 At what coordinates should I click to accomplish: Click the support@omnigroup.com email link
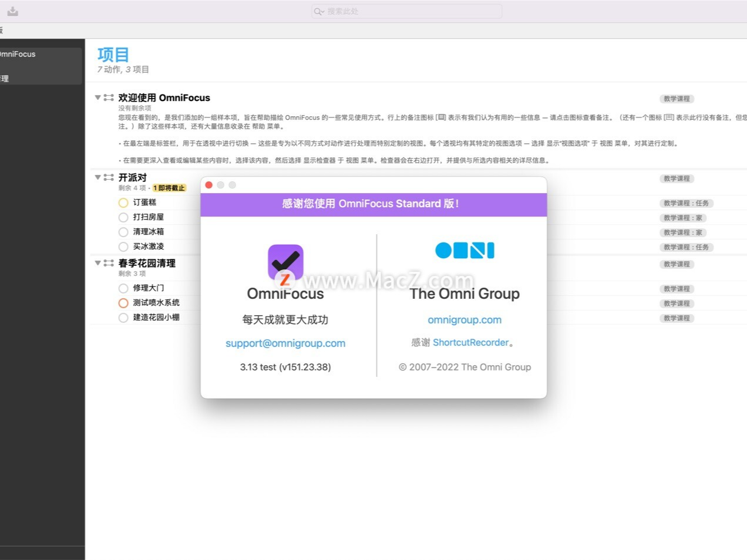coord(285,343)
